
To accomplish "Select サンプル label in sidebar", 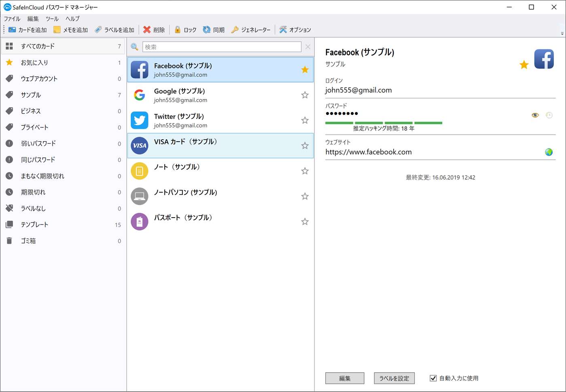I will click(x=63, y=95).
